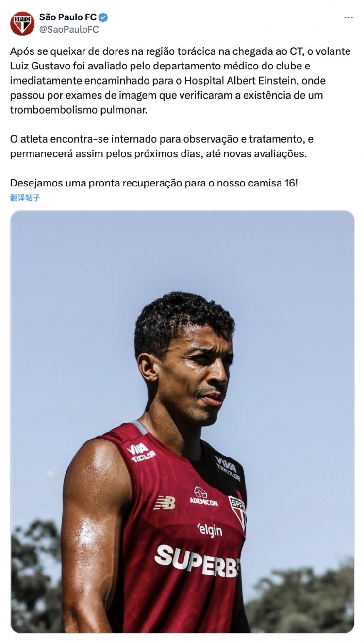
Task: Click the Viva Tricolor logo on shoulder strap
Action: (141, 452)
